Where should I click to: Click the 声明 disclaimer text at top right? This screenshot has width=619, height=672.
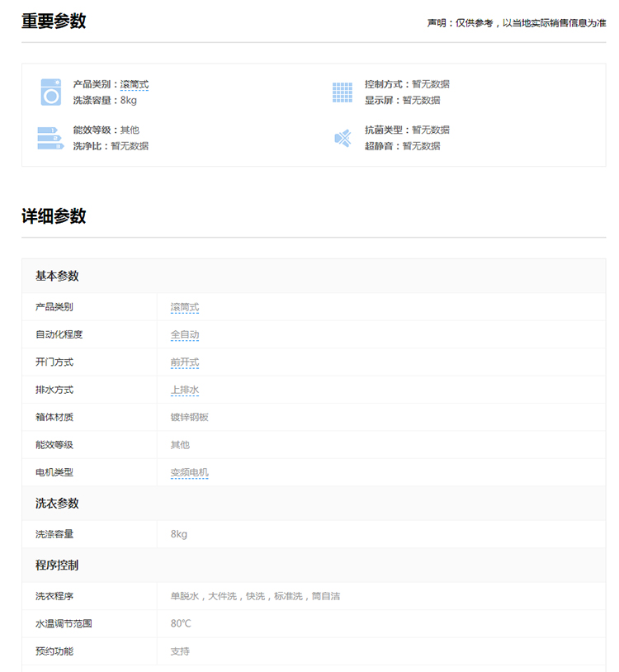click(516, 23)
